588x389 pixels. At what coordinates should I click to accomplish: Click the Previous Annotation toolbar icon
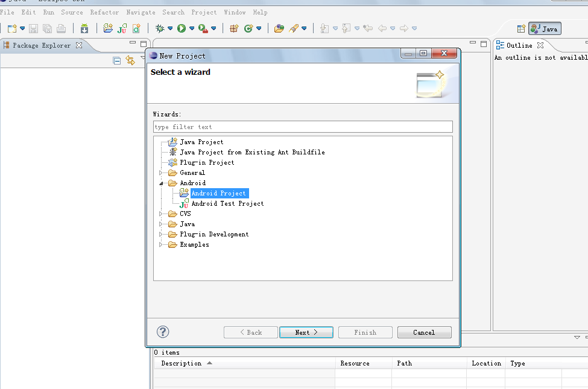[x=347, y=28]
